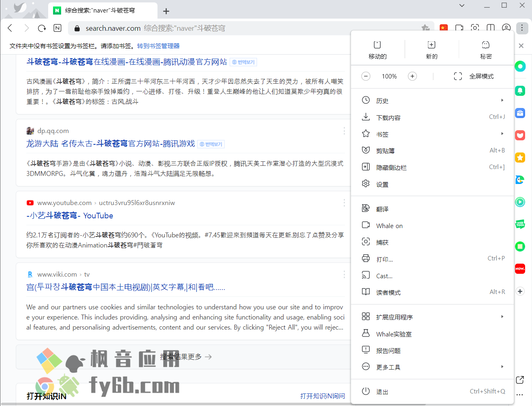Select 打印 print menu item
Screen dimensions: 532x406
click(x=432, y=259)
